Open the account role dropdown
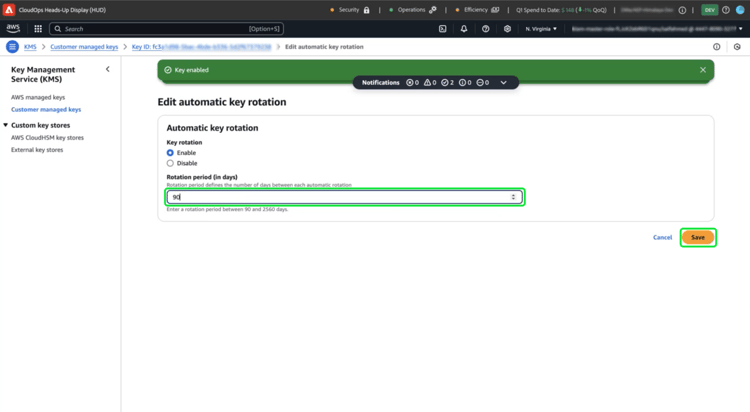Viewport: 750px width, 412px height. tap(657, 29)
